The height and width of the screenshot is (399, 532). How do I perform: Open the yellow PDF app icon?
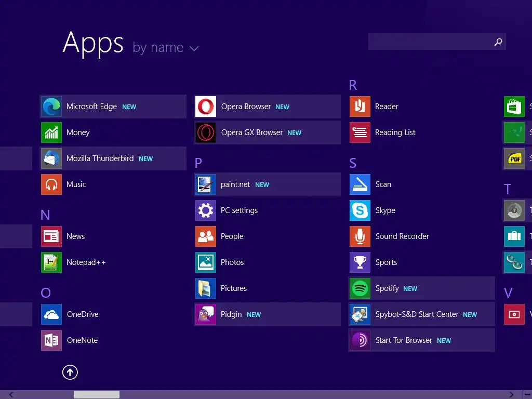pos(514,158)
